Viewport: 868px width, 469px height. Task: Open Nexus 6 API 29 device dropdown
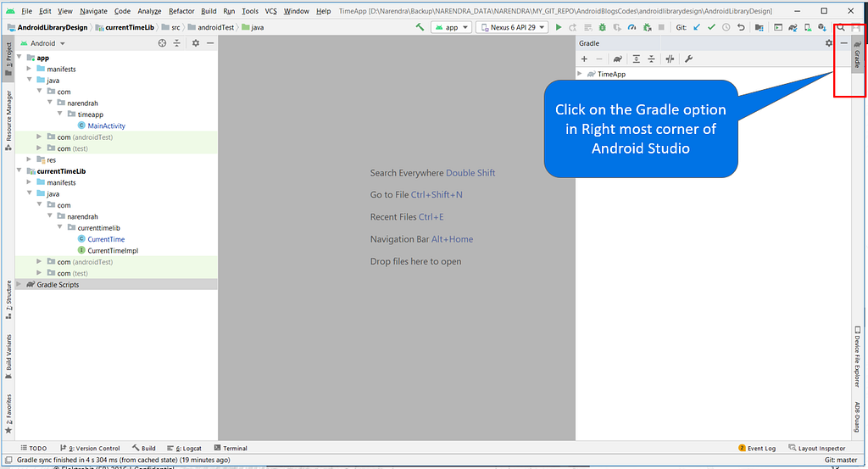click(513, 27)
